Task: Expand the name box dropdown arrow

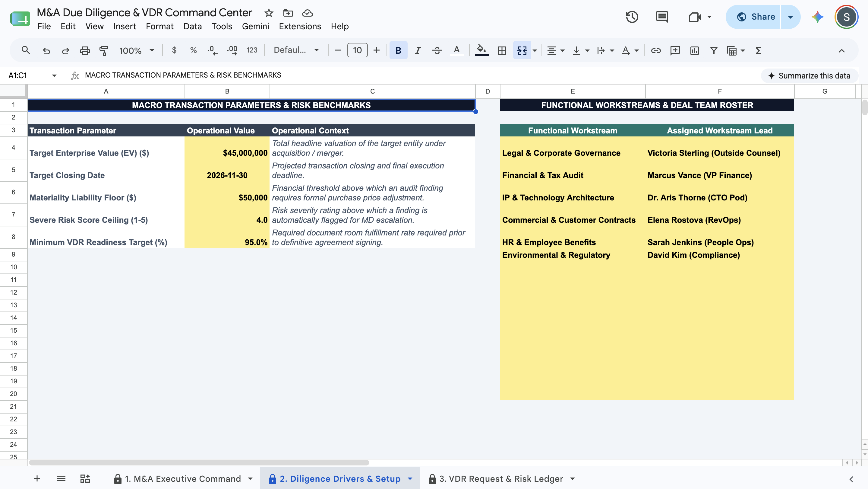Action: [x=54, y=75]
